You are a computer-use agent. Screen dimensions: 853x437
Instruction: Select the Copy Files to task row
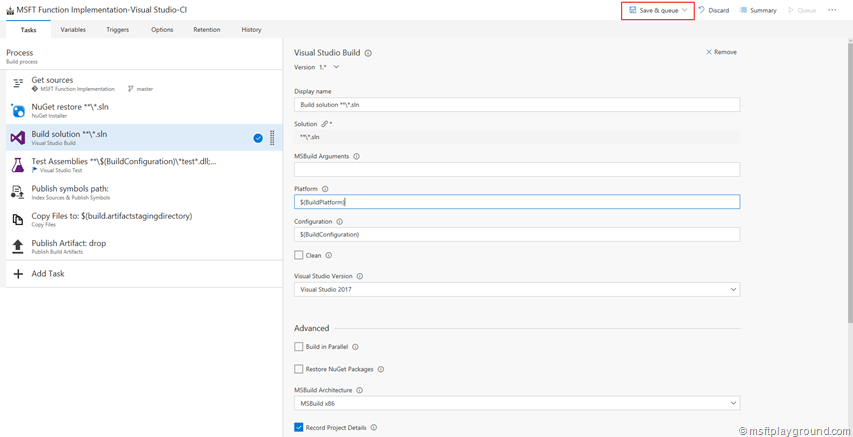(144, 220)
